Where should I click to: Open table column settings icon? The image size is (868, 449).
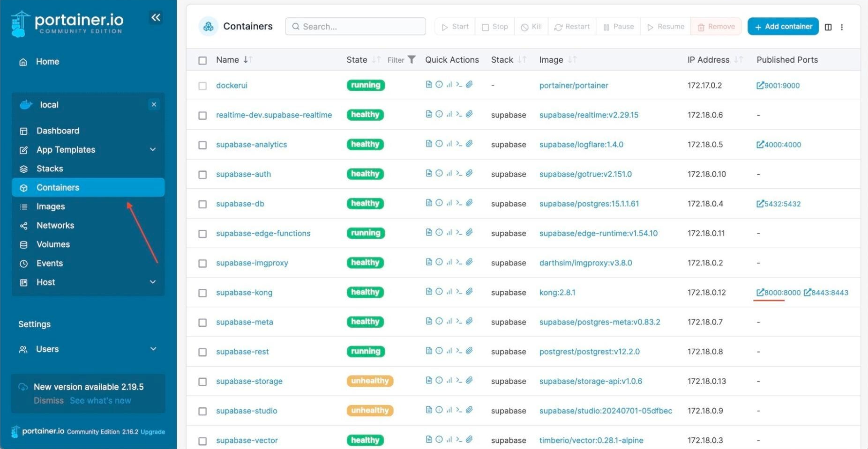[828, 27]
